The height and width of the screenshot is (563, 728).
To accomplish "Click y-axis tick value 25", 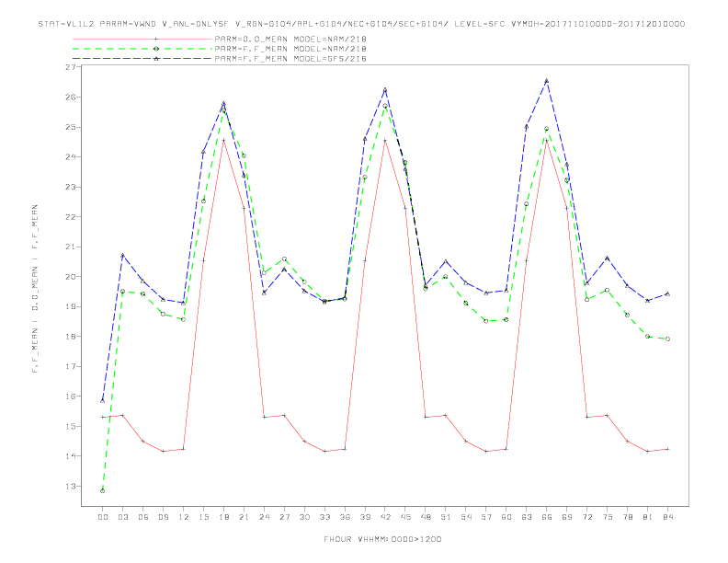I will pos(70,127).
